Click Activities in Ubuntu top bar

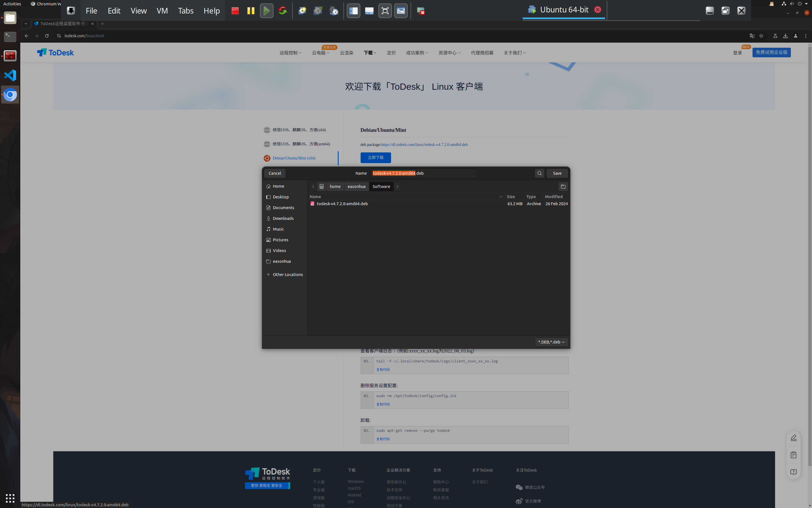12,4
